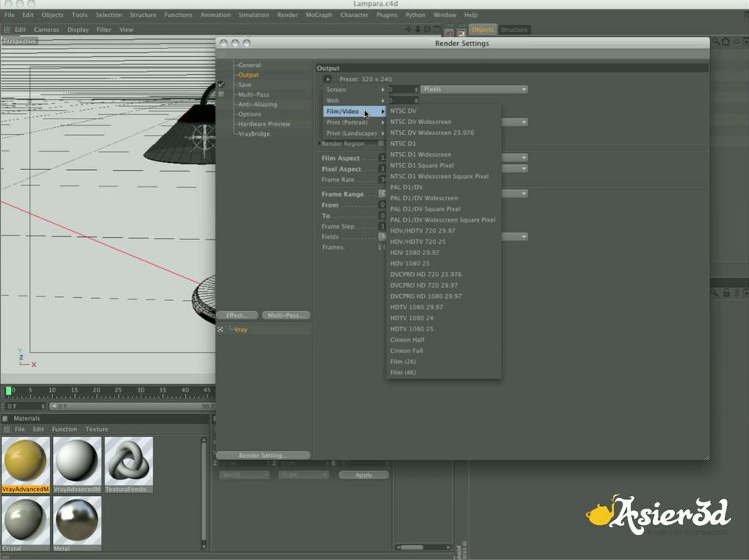Click the grip icon beside viewport Edit menu
This screenshot has width=749, height=560.
(x=7, y=30)
